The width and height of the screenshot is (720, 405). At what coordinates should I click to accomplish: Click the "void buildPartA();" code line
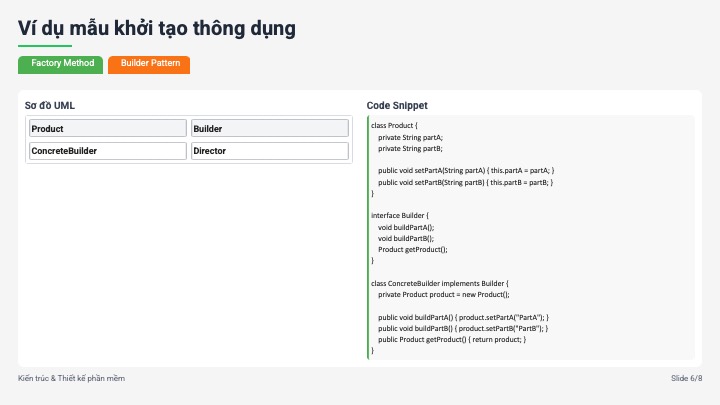coord(406,227)
